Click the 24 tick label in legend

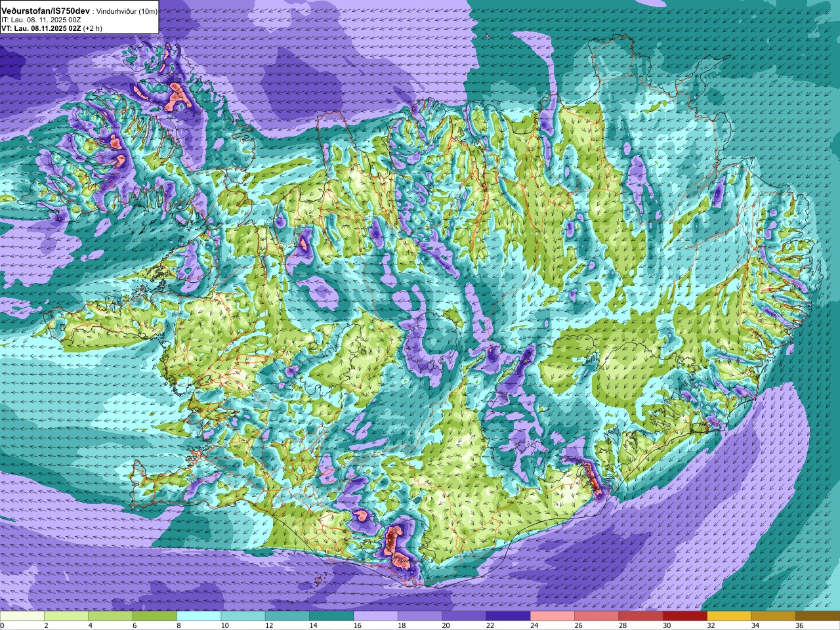[x=534, y=625]
